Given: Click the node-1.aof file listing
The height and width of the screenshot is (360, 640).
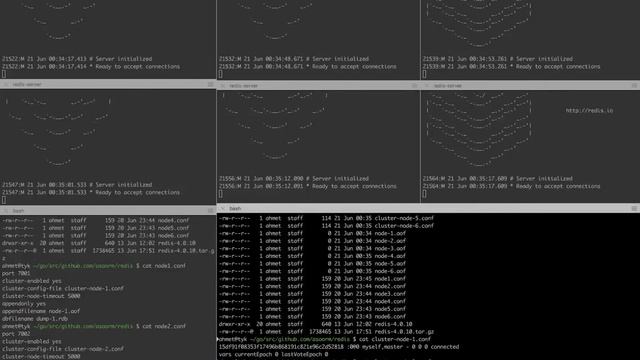Looking at the screenshot, I should [312, 233].
